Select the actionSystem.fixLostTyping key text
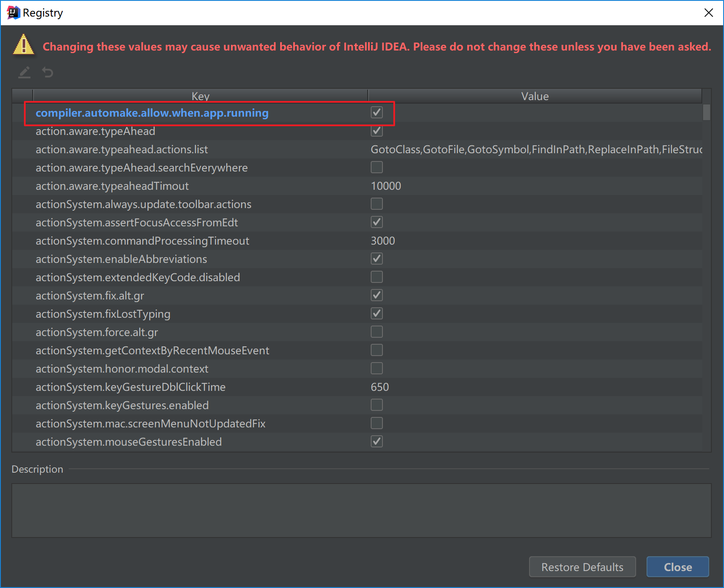Viewport: 724px width, 588px height. point(103,314)
